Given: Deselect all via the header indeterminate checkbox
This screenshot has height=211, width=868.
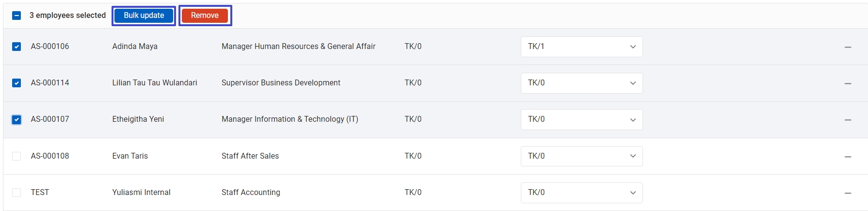Looking at the screenshot, I should click(16, 16).
